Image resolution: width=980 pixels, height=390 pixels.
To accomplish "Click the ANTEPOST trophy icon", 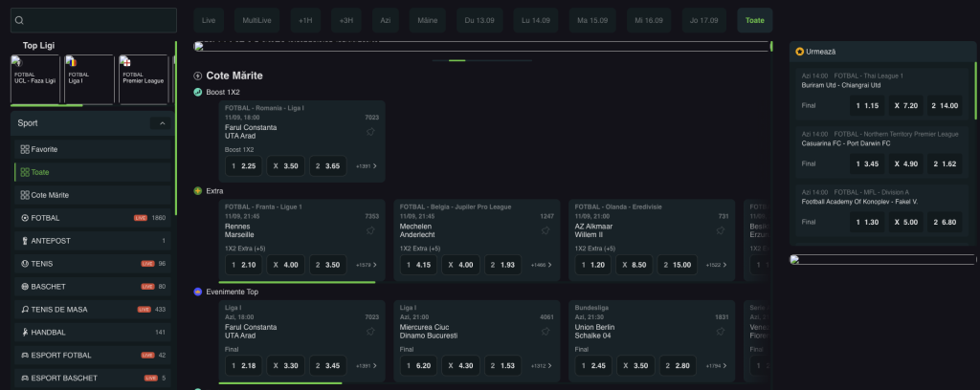I will pyautogui.click(x=25, y=241).
